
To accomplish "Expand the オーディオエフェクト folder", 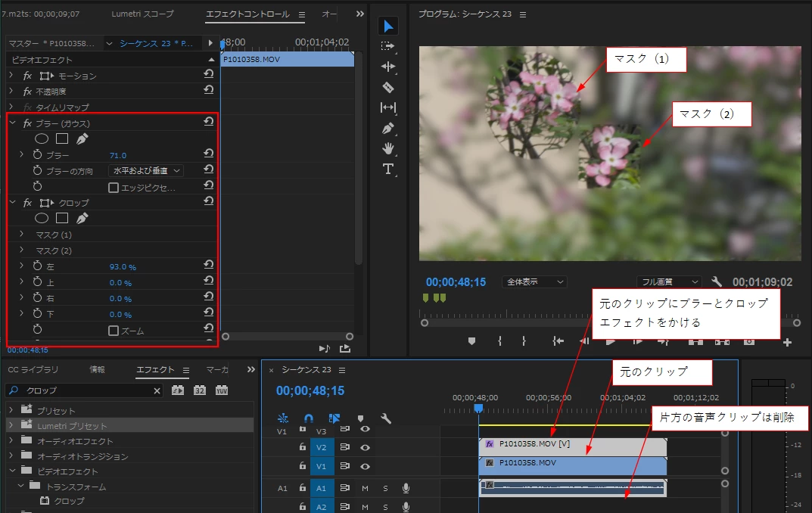I will 11,440.
